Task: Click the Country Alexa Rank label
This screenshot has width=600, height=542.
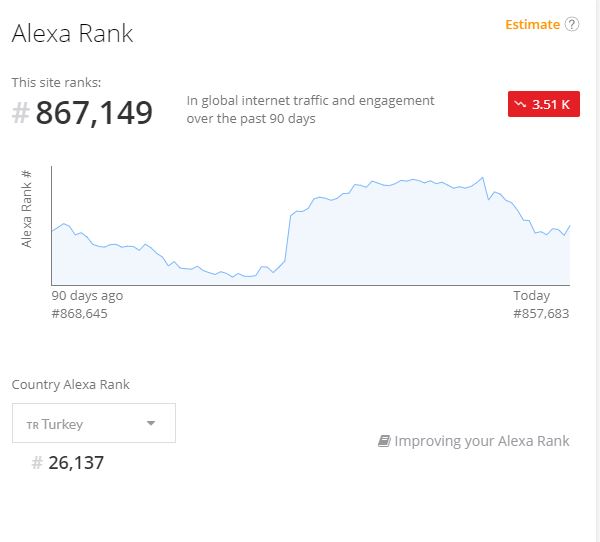Action: click(x=70, y=384)
